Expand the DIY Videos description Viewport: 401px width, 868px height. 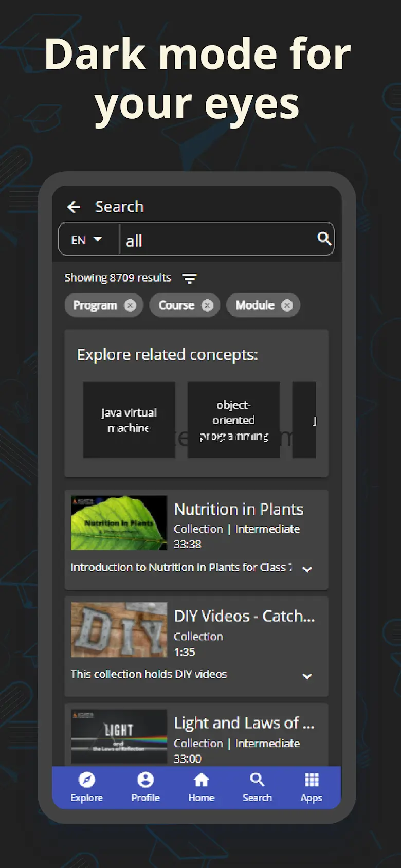307,676
